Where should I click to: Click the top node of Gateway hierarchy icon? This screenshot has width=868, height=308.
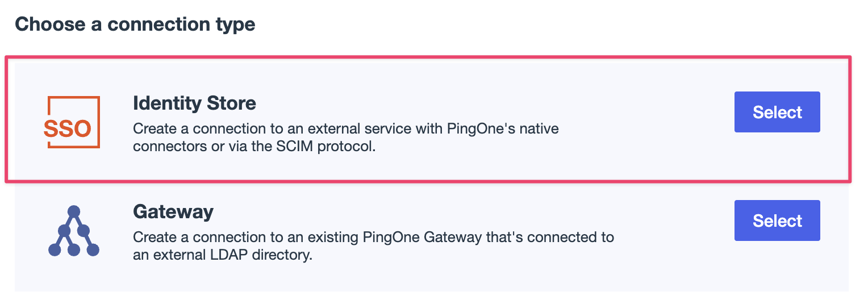[x=74, y=212]
